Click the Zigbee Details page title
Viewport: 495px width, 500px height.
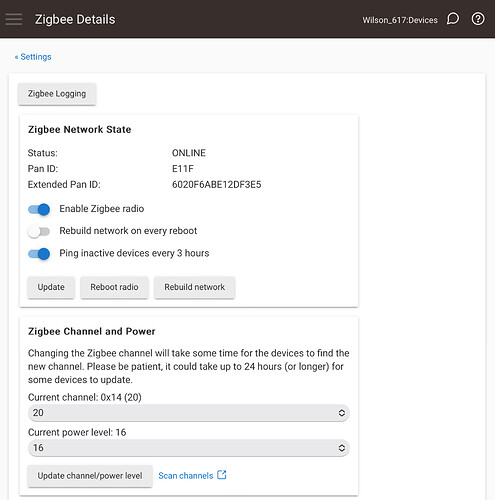(x=75, y=19)
